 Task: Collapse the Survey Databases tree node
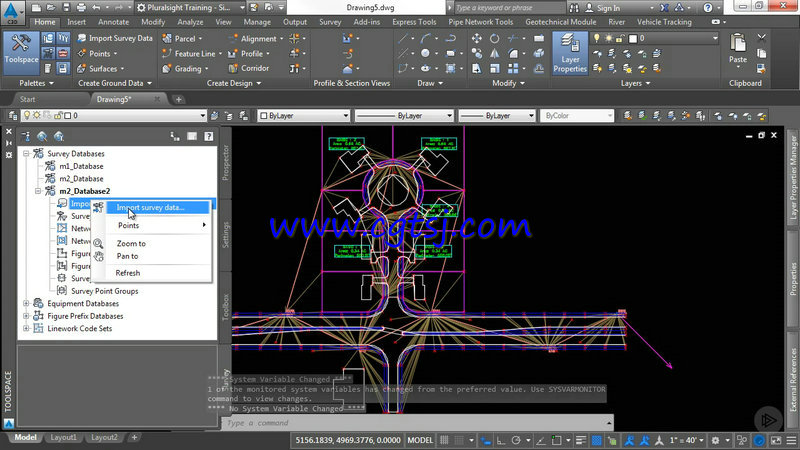(26, 153)
